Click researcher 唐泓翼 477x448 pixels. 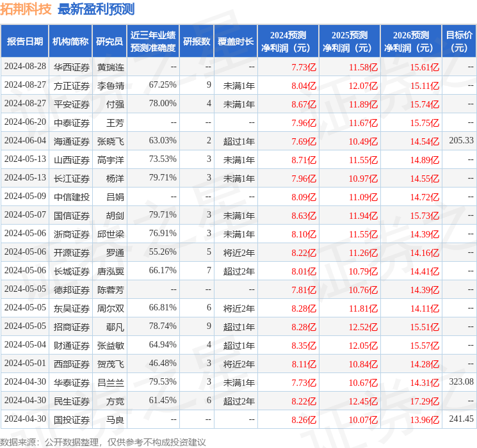point(111,271)
